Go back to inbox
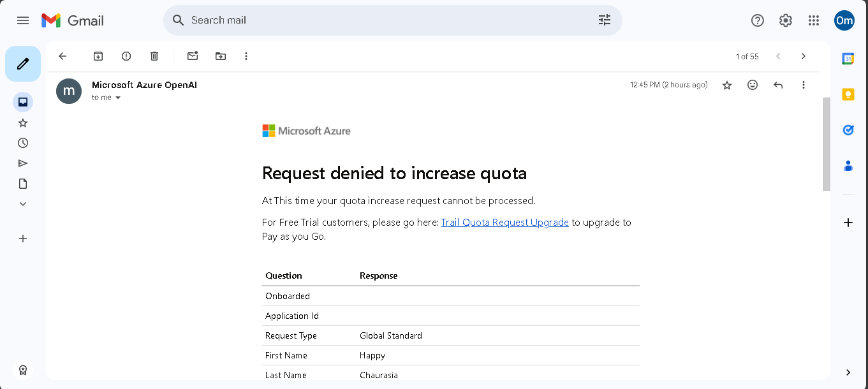This screenshot has height=389, width=868. point(63,56)
